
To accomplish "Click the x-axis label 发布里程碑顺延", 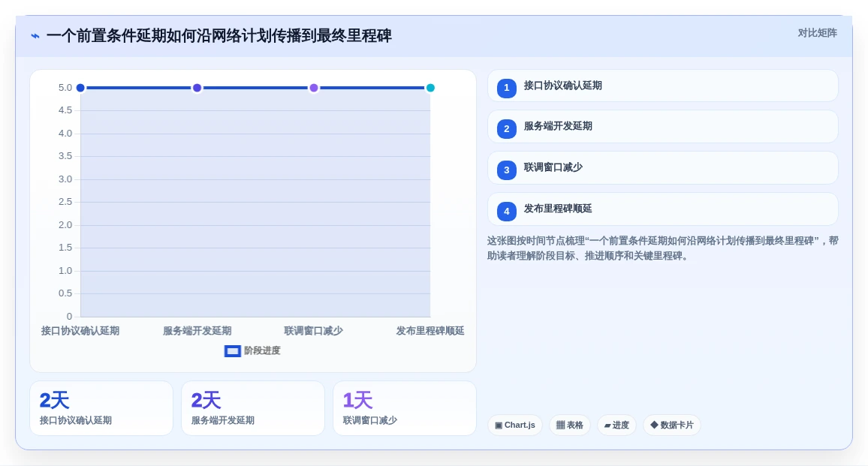I will pos(430,331).
